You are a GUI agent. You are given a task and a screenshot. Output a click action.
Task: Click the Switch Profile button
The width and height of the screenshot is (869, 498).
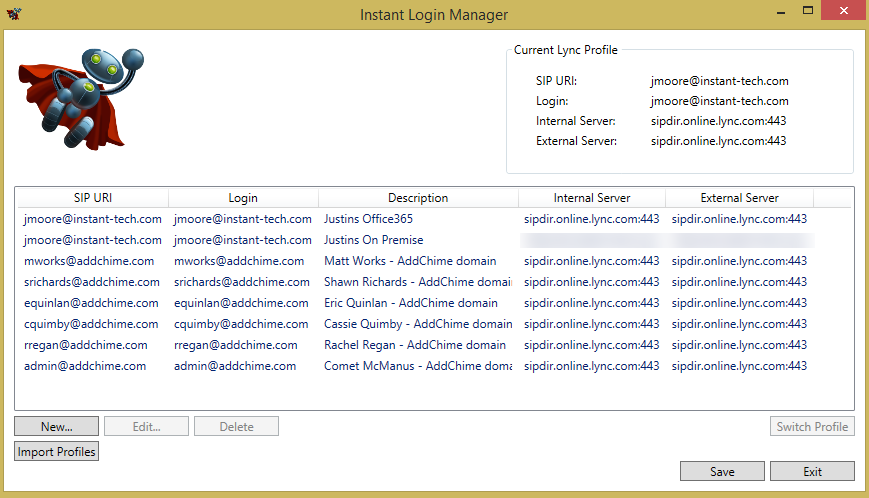pyautogui.click(x=812, y=427)
